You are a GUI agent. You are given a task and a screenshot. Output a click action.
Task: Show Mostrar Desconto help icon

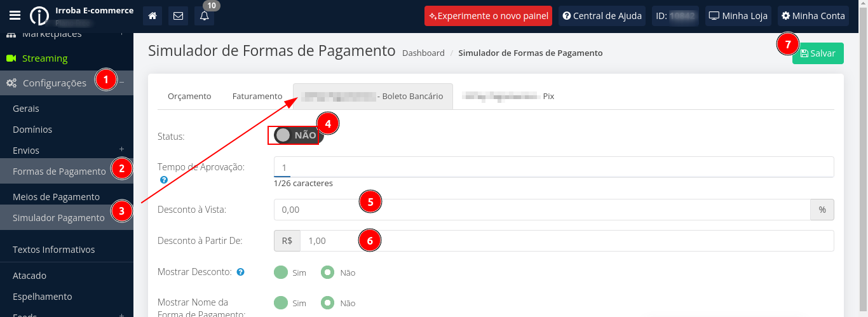pyautogui.click(x=240, y=272)
